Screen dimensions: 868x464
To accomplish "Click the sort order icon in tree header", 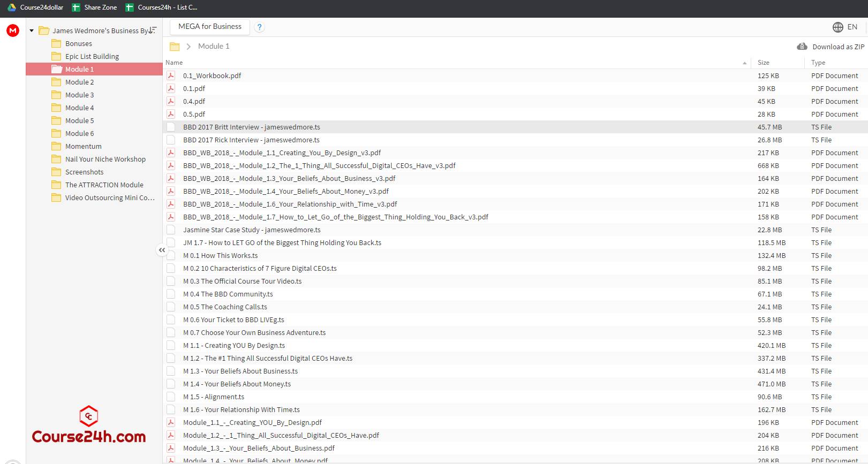I will coord(153,31).
